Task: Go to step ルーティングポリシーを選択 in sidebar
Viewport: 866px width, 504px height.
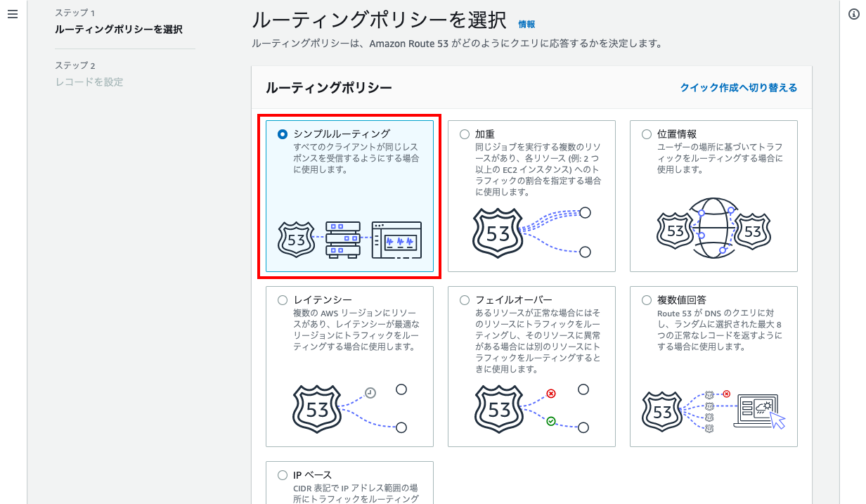Action: point(118,30)
